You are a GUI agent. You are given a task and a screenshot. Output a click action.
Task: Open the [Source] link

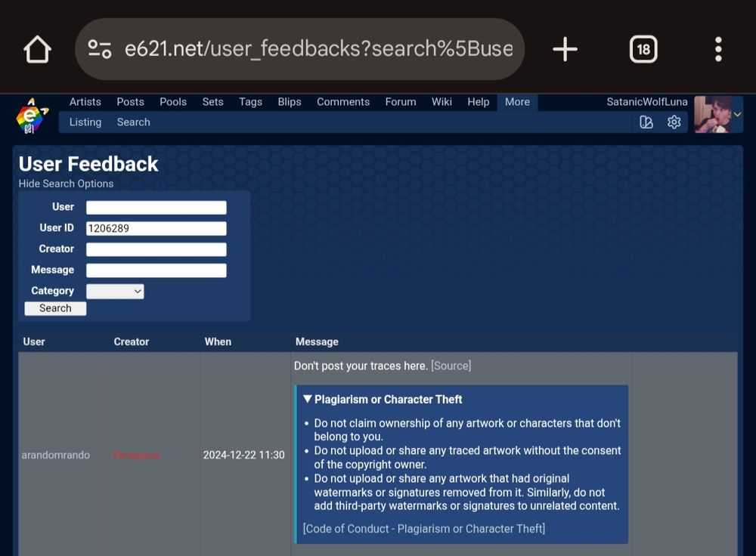coord(451,366)
